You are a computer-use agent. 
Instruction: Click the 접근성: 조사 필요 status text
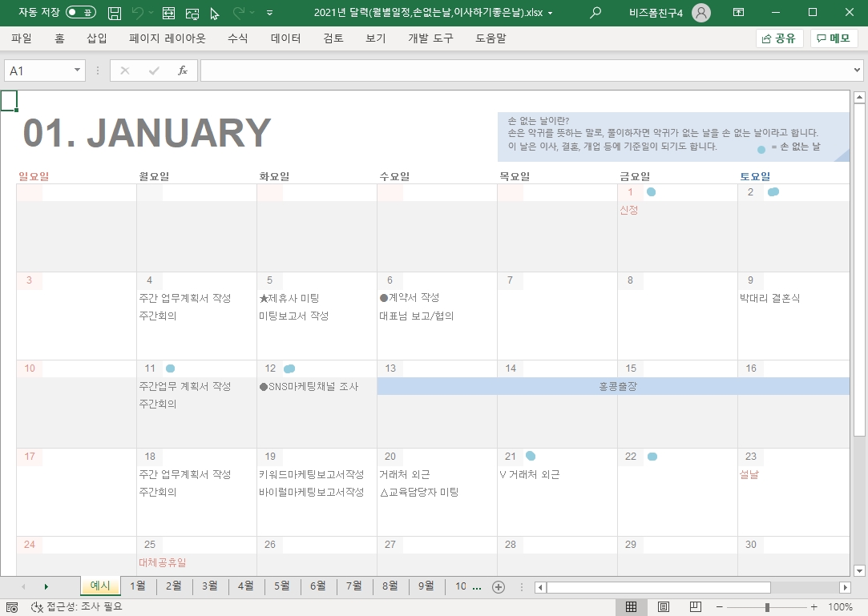click(x=77, y=606)
